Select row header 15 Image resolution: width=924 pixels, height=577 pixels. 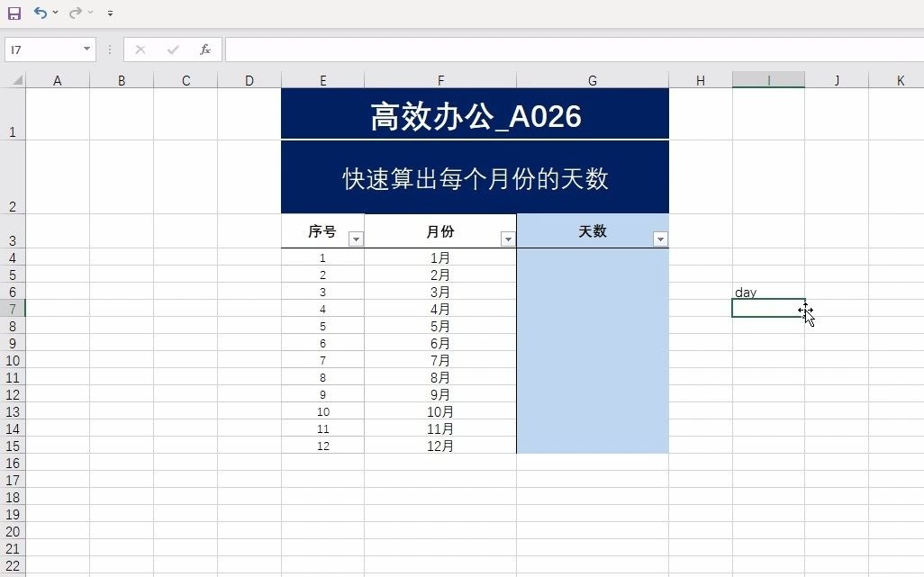click(x=13, y=446)
